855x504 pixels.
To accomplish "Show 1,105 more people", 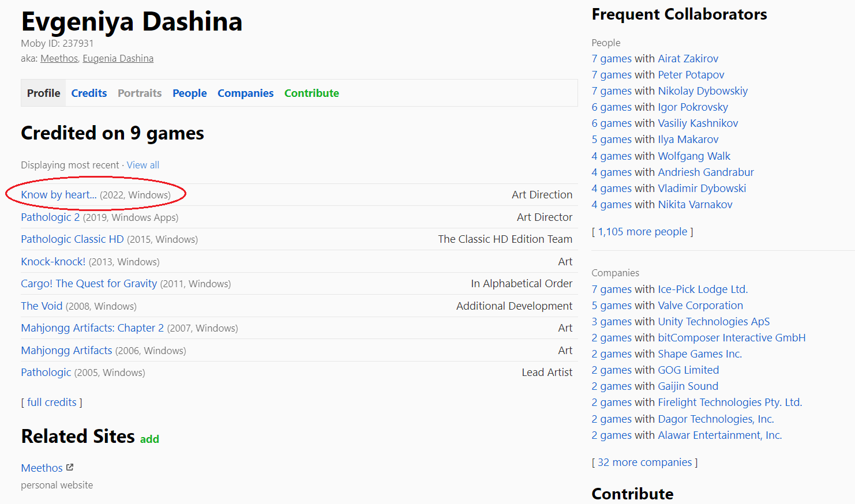I will click(x=643, y=232).
